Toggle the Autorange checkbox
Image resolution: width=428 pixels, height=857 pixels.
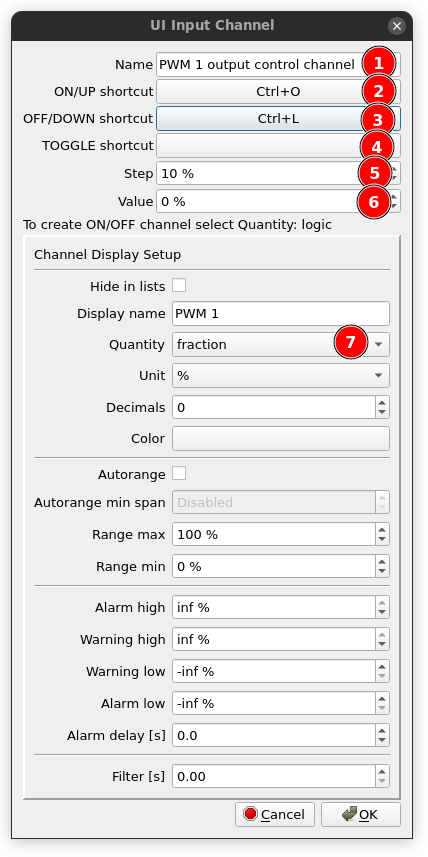pos(179,473)
